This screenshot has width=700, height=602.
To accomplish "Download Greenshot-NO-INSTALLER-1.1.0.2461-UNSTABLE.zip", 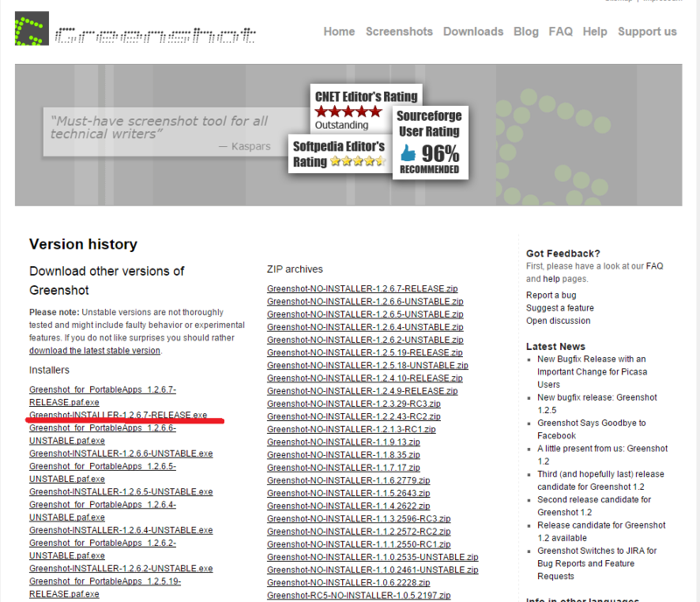I will click(x=373, y=570).
